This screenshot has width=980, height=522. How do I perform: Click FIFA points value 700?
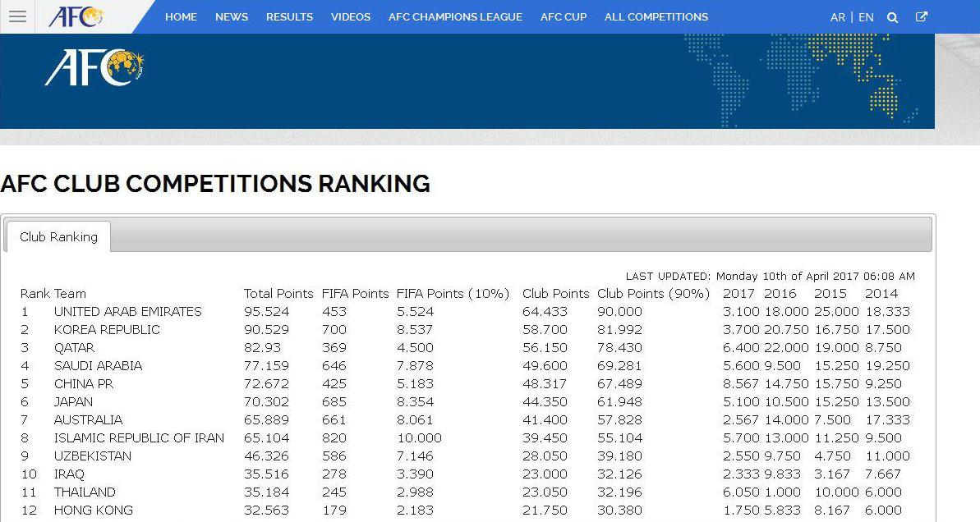point(334,330)
